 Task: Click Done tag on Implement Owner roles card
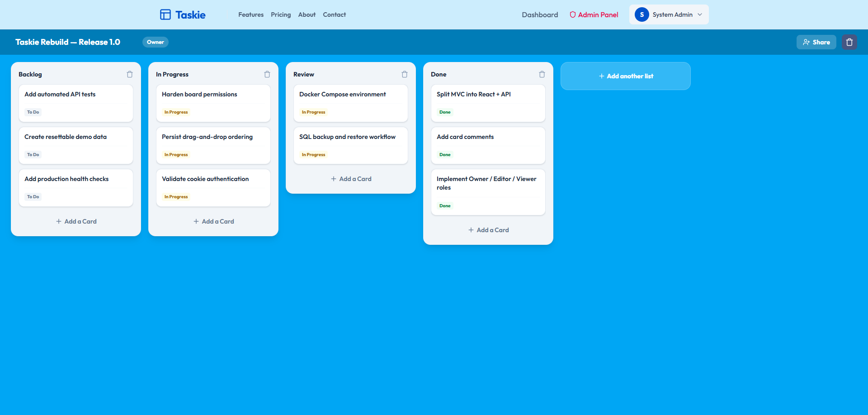445,206
